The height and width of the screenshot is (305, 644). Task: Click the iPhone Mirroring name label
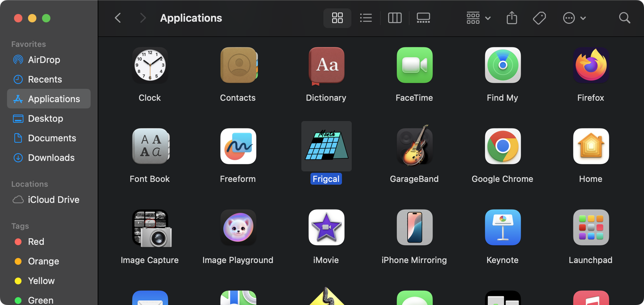(414, 260)
